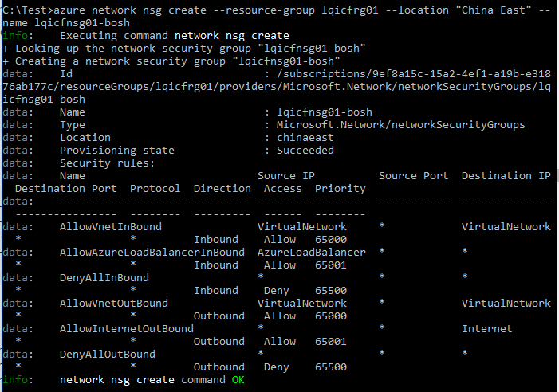Image resolution: width=559 pixels, height=392 pixels.
Task: Click "Executing command network nsg create" line
Action: 175,36
